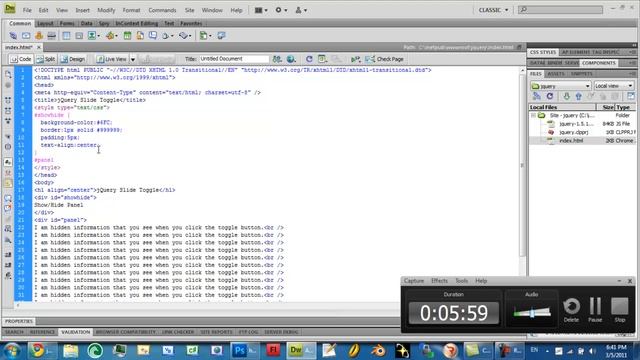Open the CSS STYLES panel tab
Image resolution: width=640 pixels, height=360 pixels.
pyautogui.click(x=542, y=52)
